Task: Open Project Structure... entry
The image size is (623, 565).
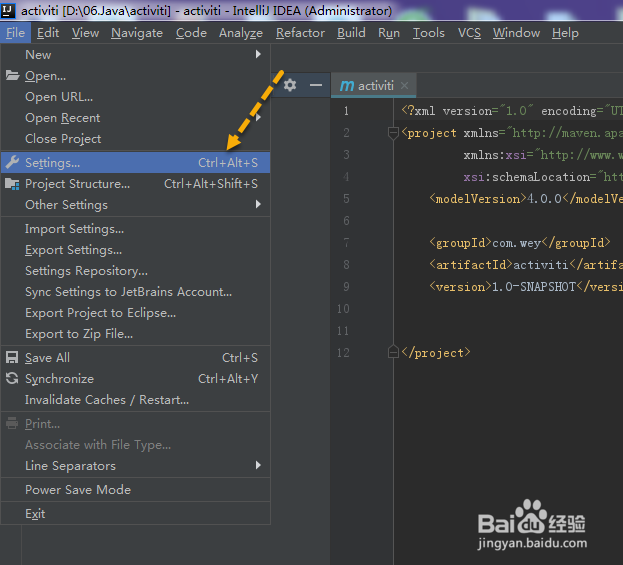Action: [135, 184]
